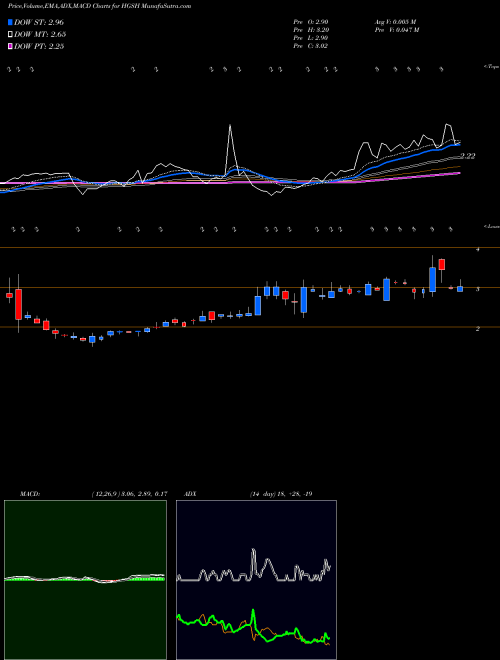500x660 pixels.
Task: Click the 'Pre C: 3.02' close value
Action: [x=311, y=46]
